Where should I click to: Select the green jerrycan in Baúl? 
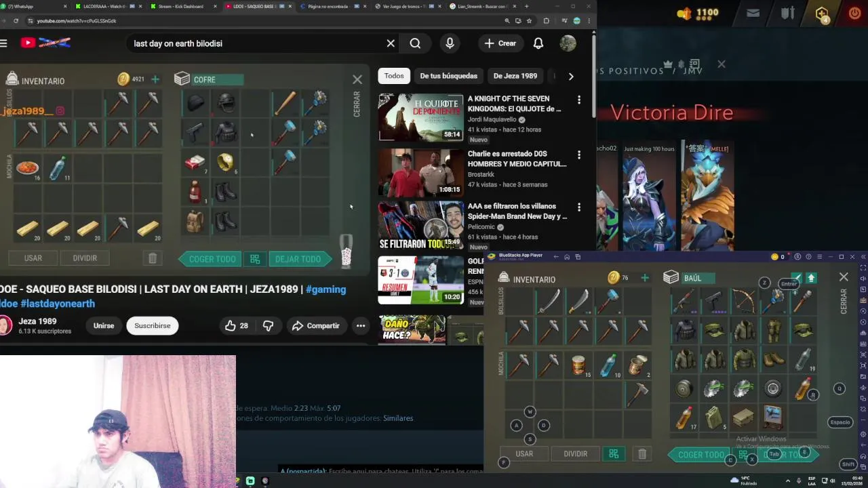(714, 418)
